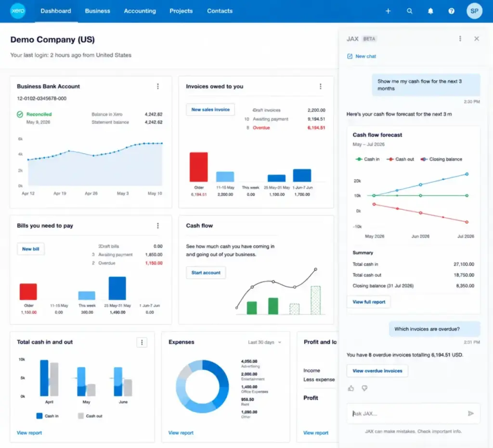
Task: Click blue Cash in legend swatch below bar chart
Action: (x=39, y=416)
